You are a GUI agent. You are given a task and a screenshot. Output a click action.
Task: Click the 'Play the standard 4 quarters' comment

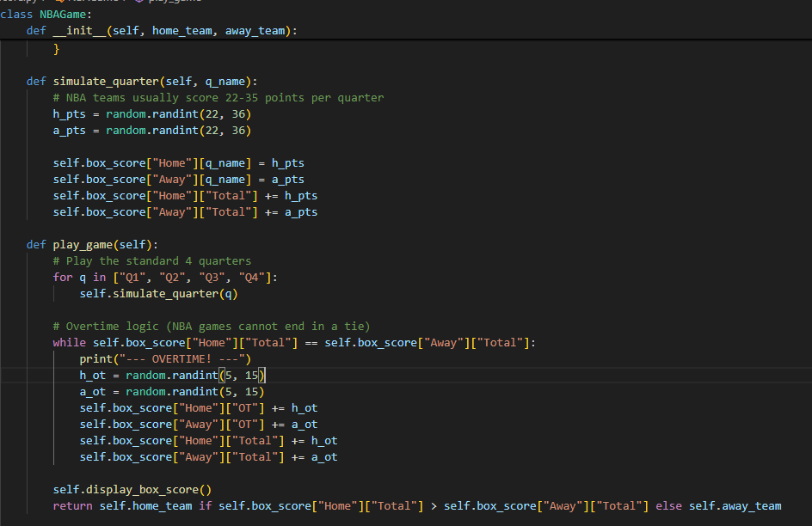coord(151,261)
